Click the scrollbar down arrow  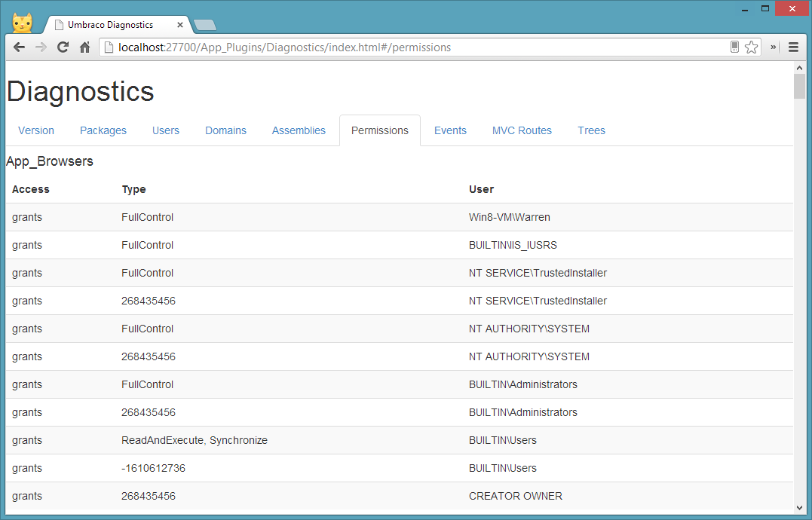coord(800,508)
